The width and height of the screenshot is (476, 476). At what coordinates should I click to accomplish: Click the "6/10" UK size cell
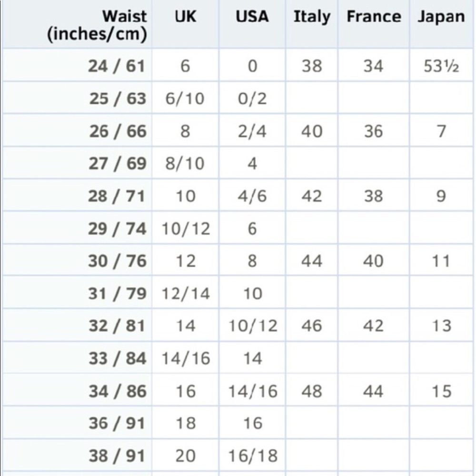[185, 99]
